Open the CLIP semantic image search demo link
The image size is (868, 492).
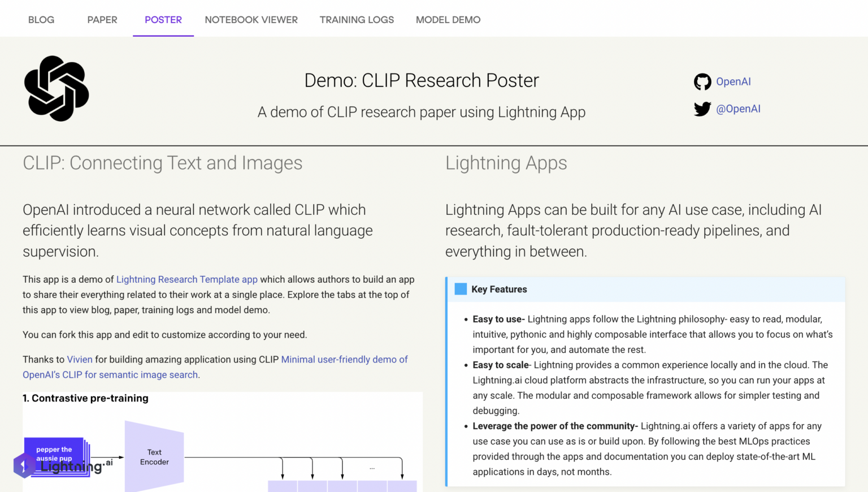[x=344, y=359]
